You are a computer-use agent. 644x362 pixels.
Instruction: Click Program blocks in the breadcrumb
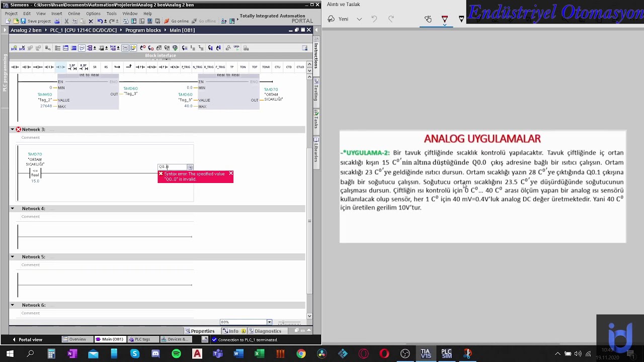(x=143, y=30)
